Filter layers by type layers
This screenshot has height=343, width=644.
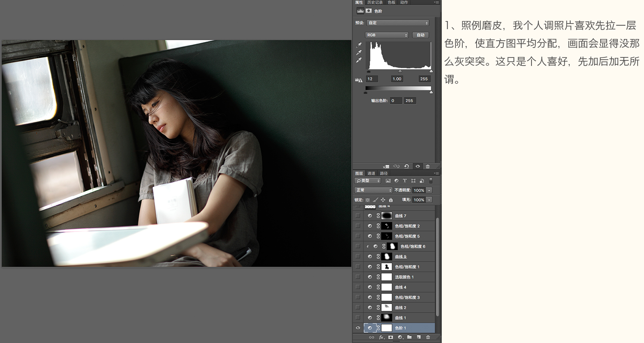[404, 181]
